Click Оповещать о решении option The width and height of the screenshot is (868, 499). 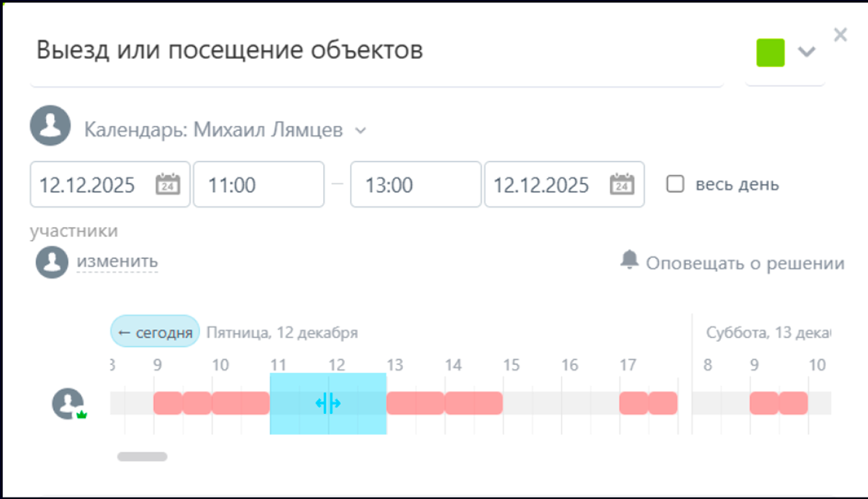click(745, 263)
